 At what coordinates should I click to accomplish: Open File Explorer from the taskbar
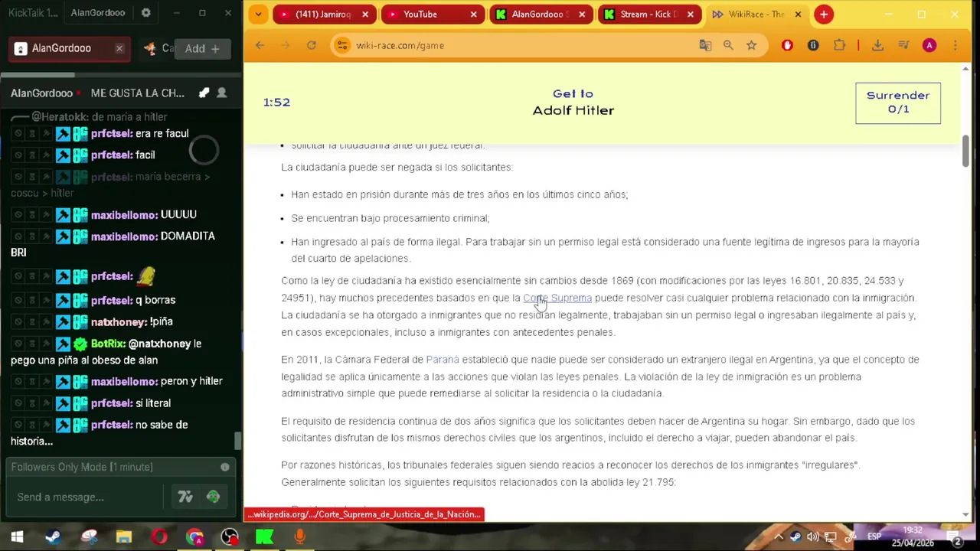click(x=123, y=537)
